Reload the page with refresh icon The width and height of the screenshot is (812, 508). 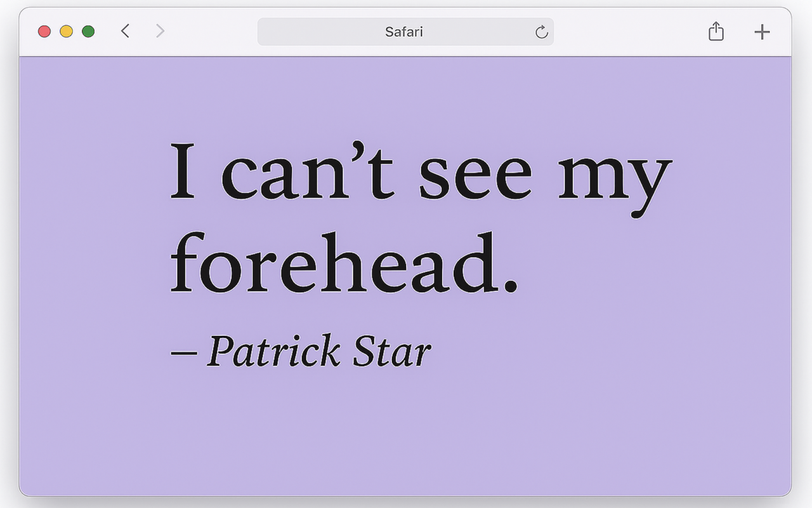[541, 32]
